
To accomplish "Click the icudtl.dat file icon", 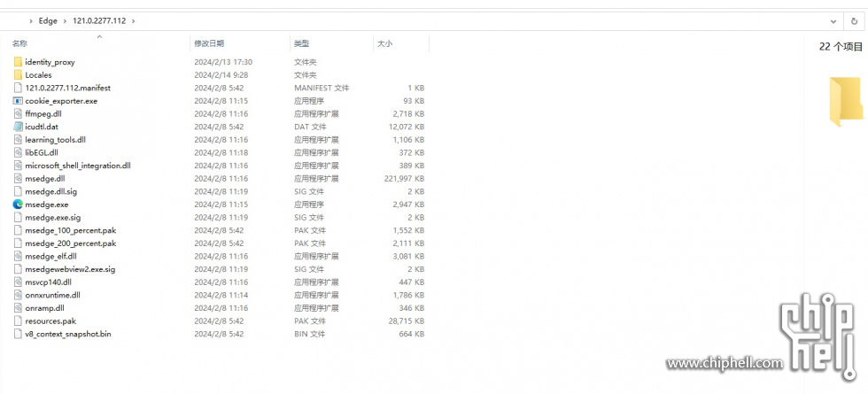I will pyautogui.click(x=18, y=127).
